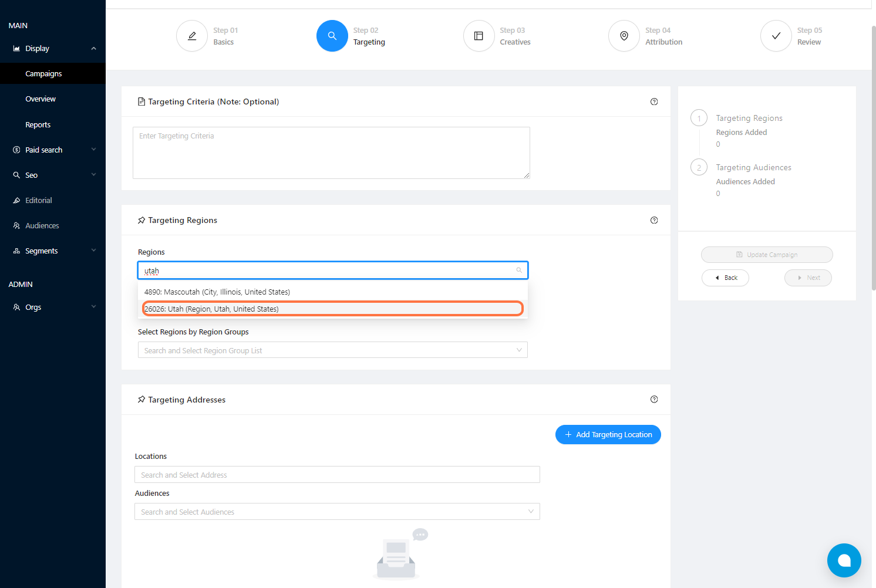Viewport: 876px width, 588px height.
Task: Choose Mascoutah city from suggestion list
Action: pyautogui.click(x=332, y=292)
